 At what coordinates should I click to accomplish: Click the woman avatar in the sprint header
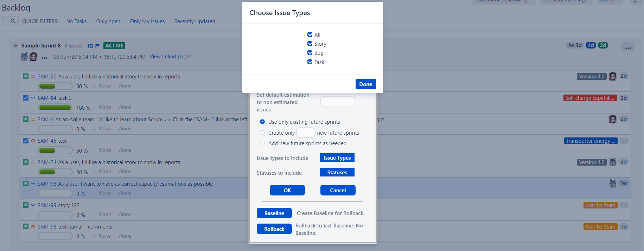[x=33, y=57]
